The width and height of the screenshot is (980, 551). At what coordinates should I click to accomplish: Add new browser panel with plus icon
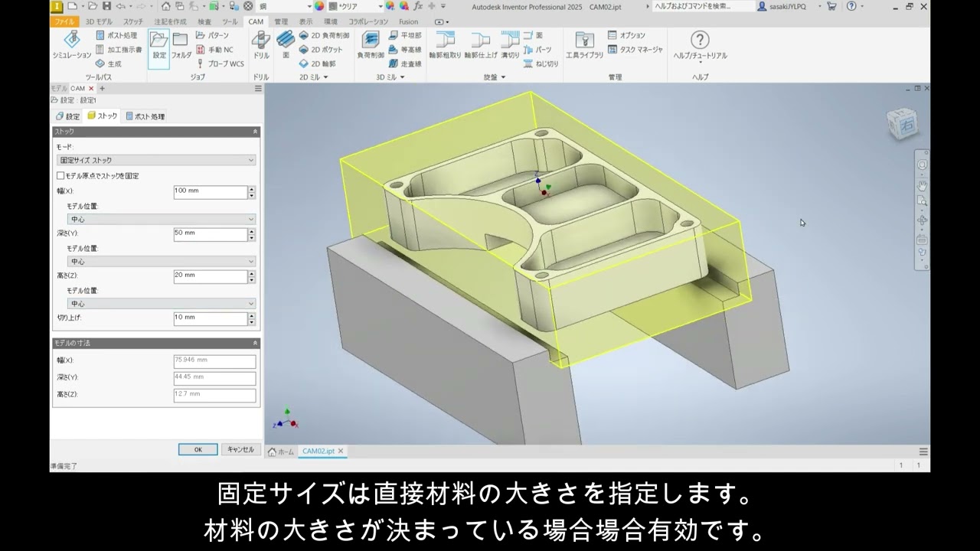pyautogui.click(x=102, y=89)
